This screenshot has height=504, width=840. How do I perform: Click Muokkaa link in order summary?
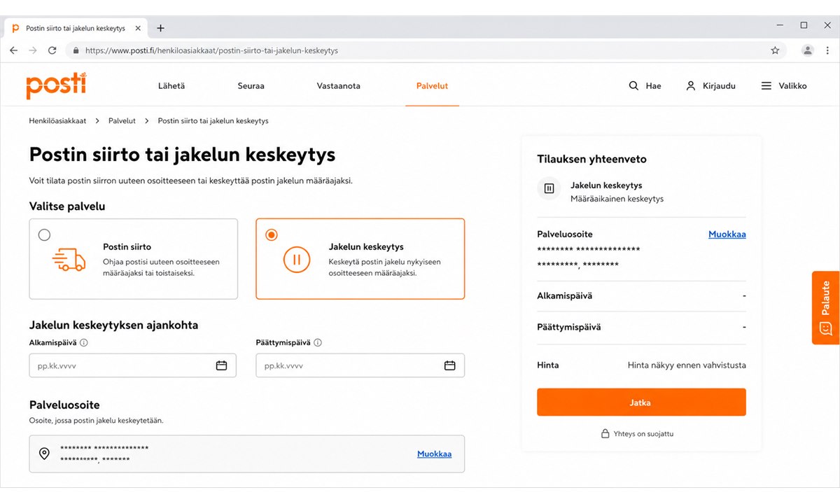[x=727, y=234]
